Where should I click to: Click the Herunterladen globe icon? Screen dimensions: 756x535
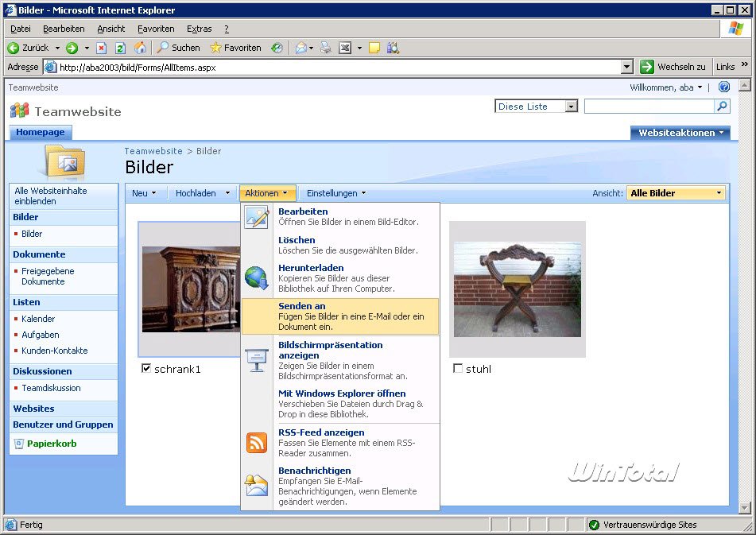click(257, 277)
